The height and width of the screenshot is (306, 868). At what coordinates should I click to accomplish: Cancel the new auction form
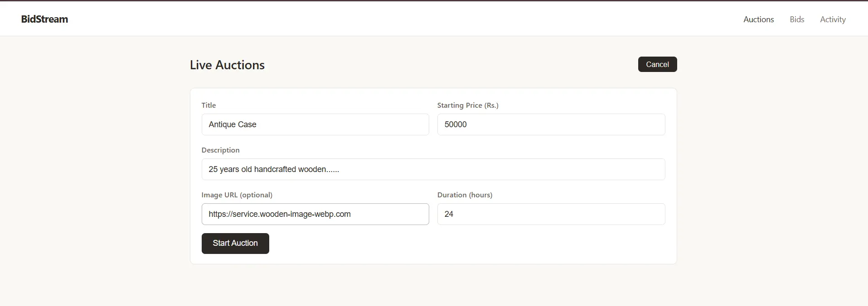[x=657, y=64]
